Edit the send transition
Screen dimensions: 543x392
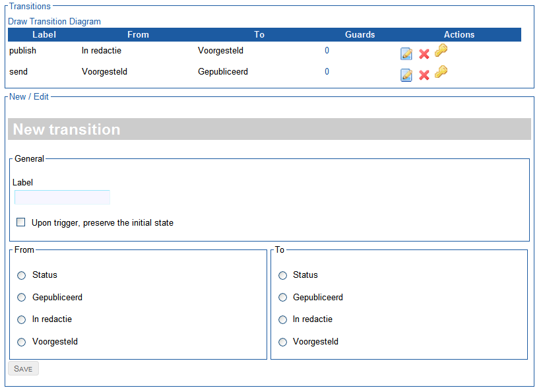click(x=406, y=75)
